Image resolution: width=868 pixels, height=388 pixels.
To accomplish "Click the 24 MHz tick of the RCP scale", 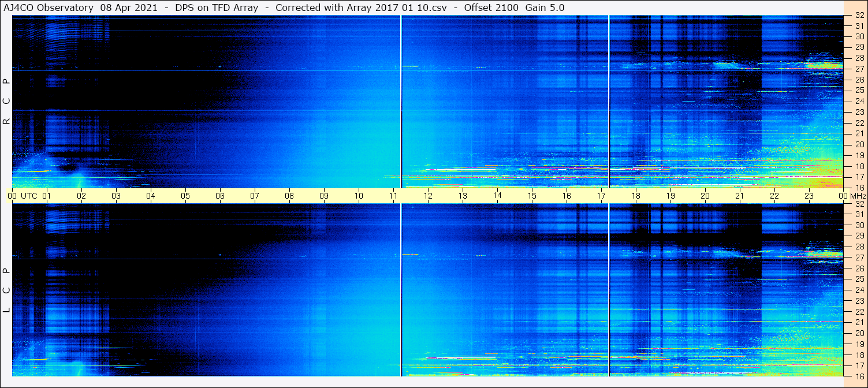I will (859, 101).
